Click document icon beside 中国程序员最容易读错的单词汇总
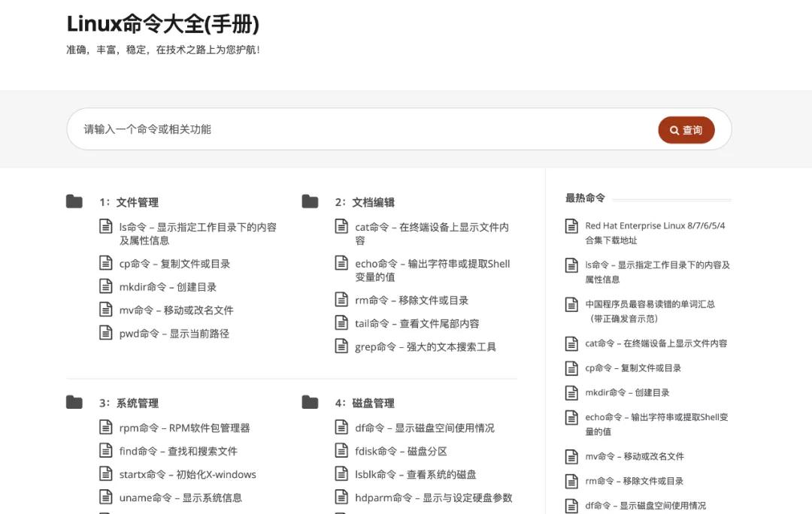This screenshot has height=514, width=812. tap(571, 304)
